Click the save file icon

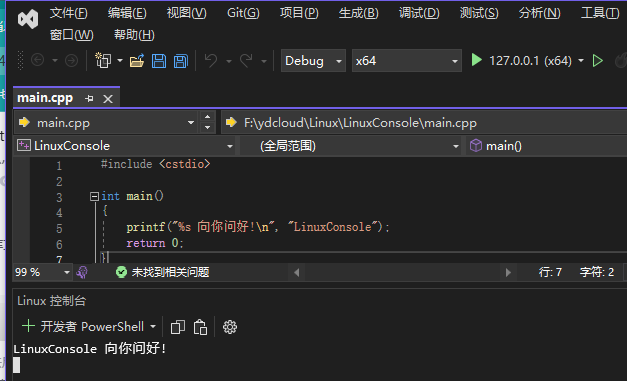159,61
